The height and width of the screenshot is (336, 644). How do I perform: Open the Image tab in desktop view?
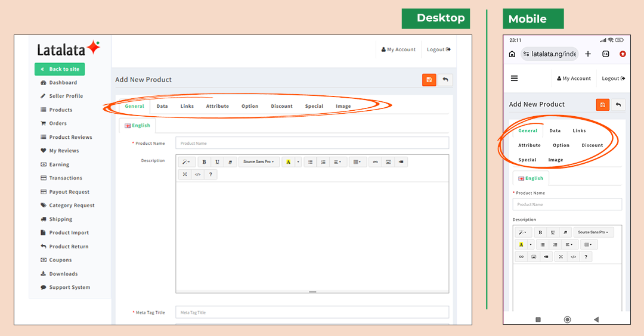[x=343, y=106]
